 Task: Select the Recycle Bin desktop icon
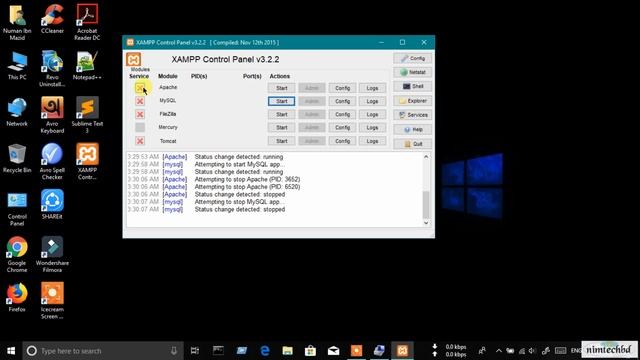[x=17, y=158]
